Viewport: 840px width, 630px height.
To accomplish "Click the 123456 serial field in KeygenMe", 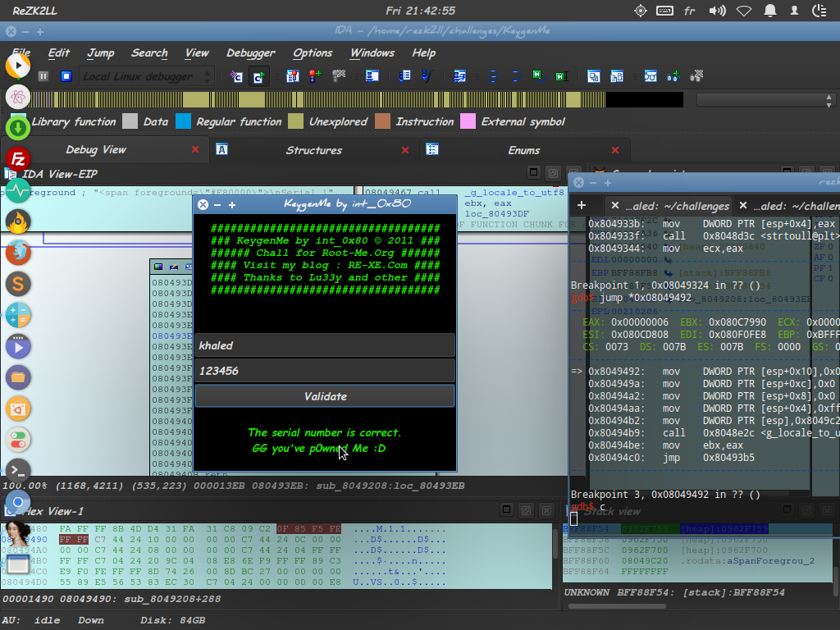I will click(325, 371).
